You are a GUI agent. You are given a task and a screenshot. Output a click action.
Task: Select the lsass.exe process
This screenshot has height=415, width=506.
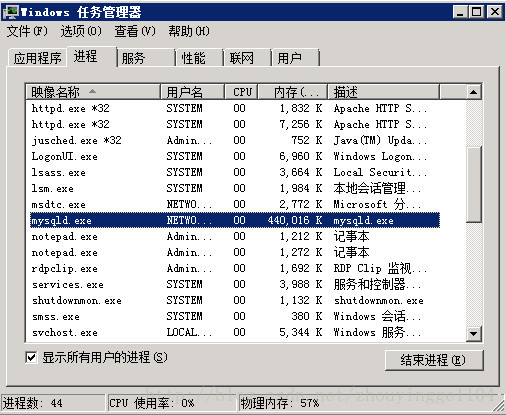(235, 172)
